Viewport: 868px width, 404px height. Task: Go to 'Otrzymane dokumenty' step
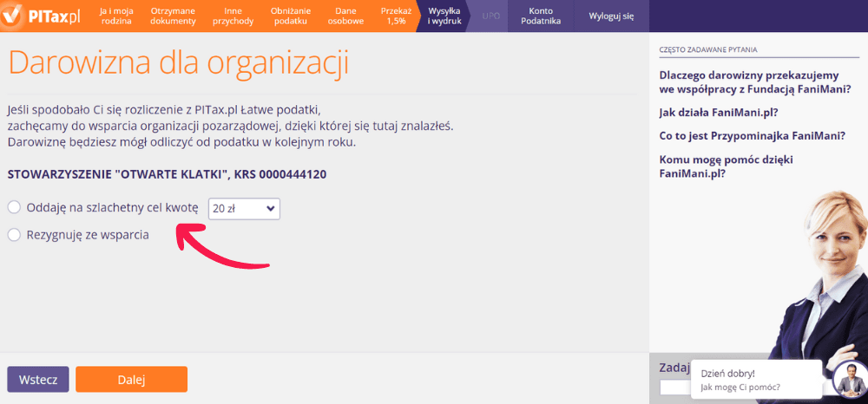click(x=174, y=16)
